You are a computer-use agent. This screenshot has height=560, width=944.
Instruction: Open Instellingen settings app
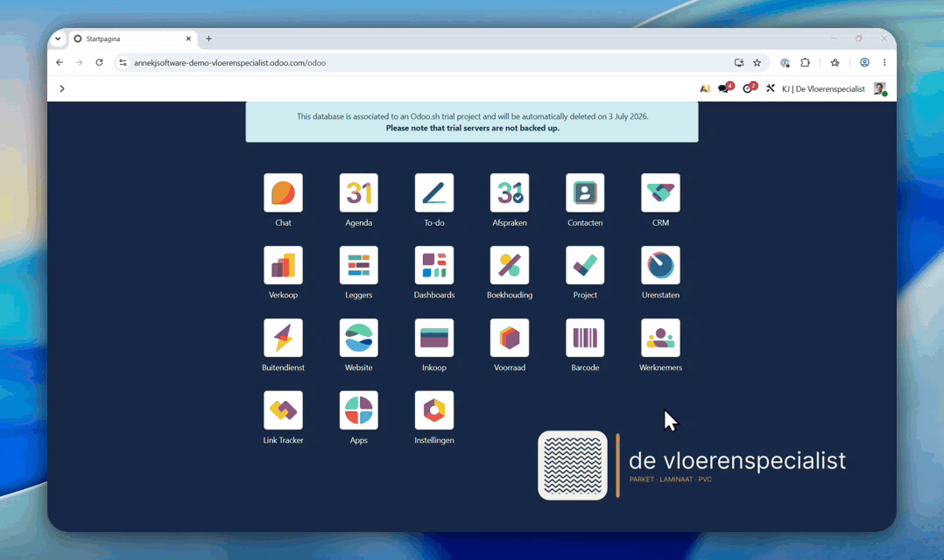[x=434, y=410]
